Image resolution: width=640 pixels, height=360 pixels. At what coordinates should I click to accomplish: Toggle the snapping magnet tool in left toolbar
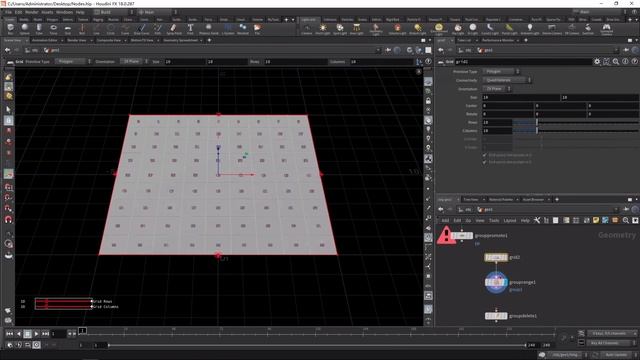(8, 220)
